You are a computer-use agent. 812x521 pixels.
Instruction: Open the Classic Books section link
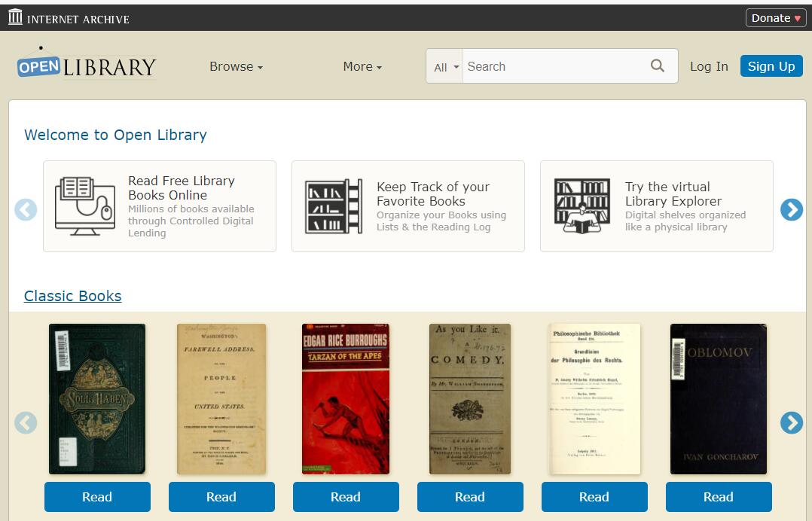click(x=73, y=296)
